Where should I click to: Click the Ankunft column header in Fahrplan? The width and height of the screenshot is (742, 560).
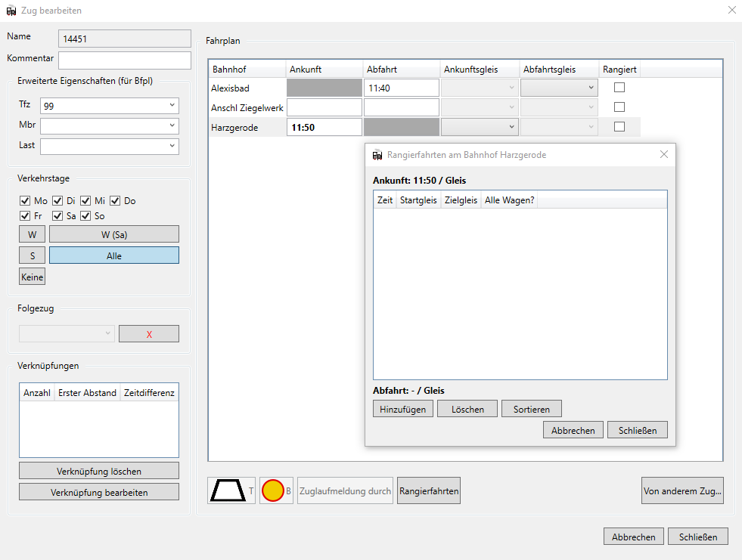tap(324, 69)
